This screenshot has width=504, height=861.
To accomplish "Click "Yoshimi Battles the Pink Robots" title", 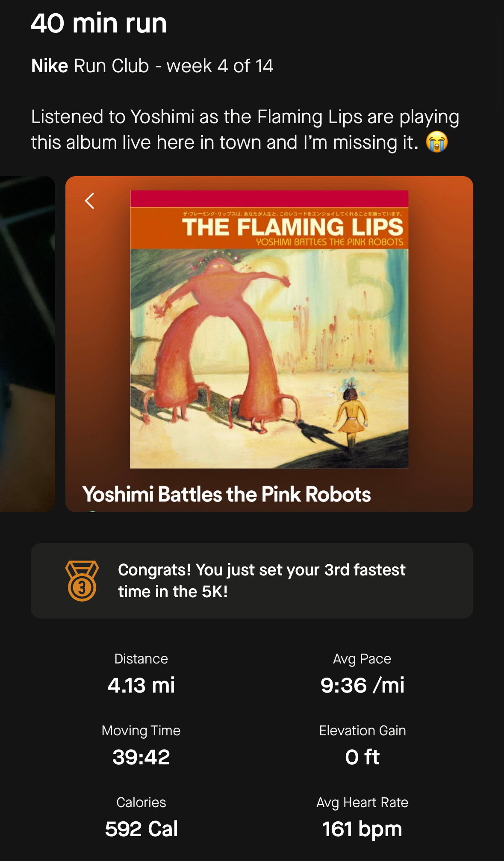I will point(227,494).
